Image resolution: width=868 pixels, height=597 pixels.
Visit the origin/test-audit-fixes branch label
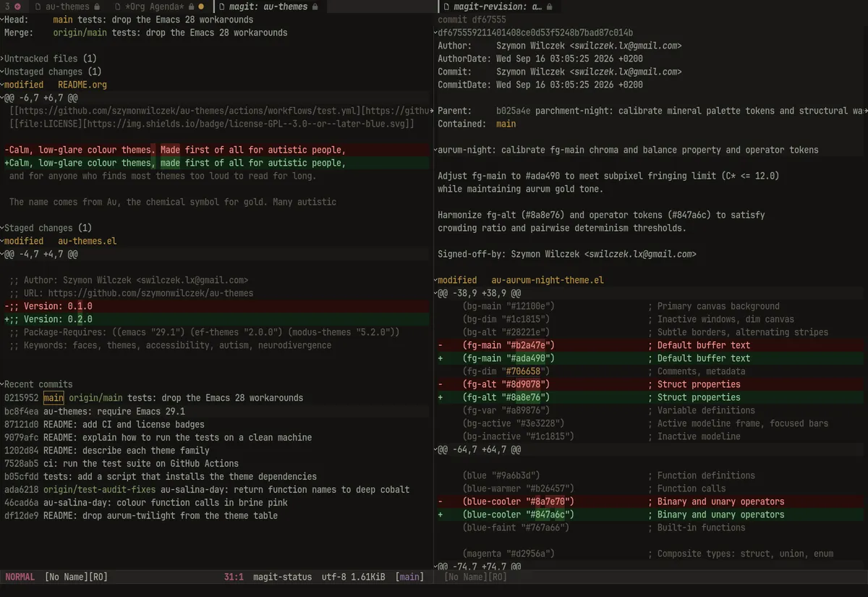(x=100, y=488)
